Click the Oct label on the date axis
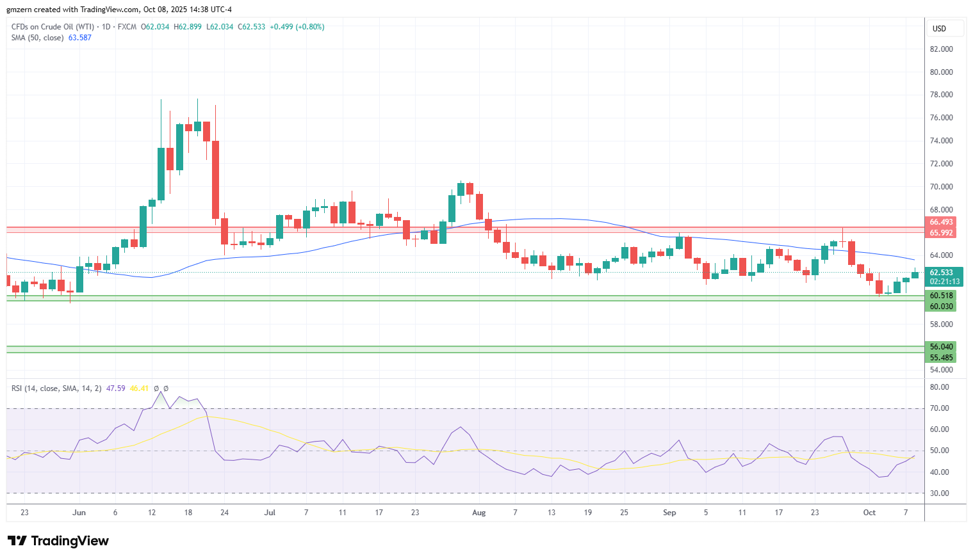This screenshot has width=973, height=560. click(869, 513)
